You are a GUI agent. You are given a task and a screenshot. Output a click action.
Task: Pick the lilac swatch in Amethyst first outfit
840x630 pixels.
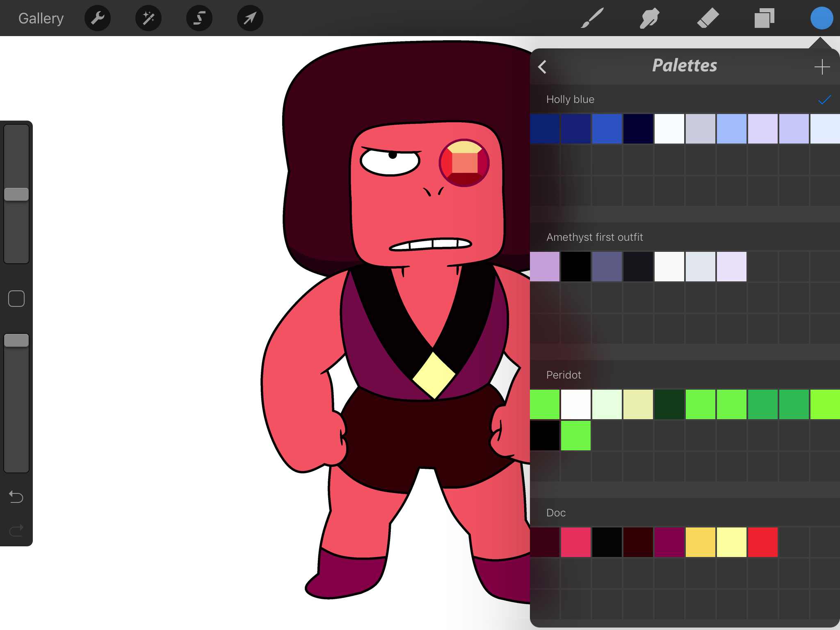pos(545,267)
